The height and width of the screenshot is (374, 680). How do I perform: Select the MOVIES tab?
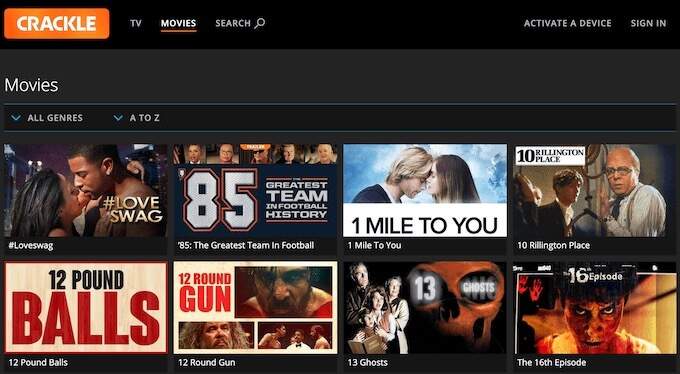(178, 23)
